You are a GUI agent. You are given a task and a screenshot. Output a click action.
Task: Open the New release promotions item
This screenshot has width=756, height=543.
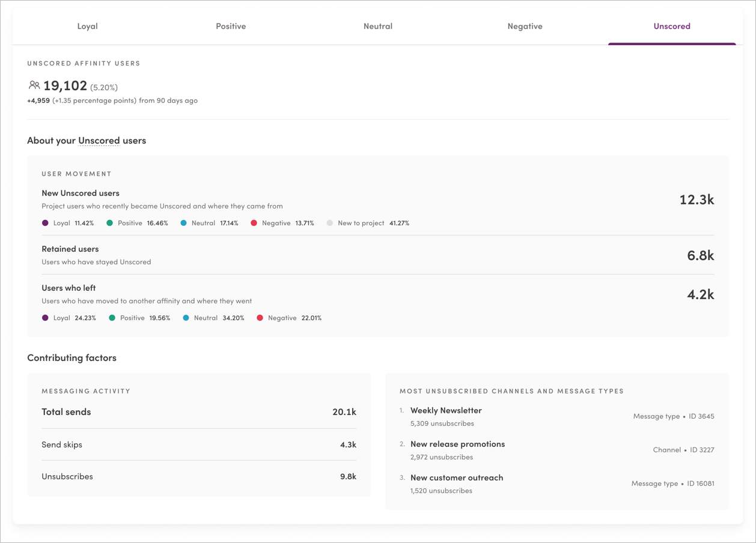tap(457, 444)
